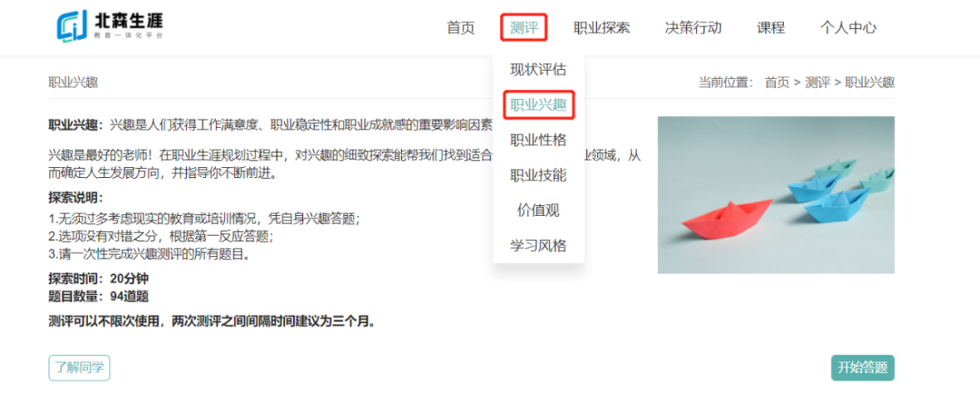Pick 价值观 from the dropdown menu
The image size is (980, 403).
(x=538, y=211)
